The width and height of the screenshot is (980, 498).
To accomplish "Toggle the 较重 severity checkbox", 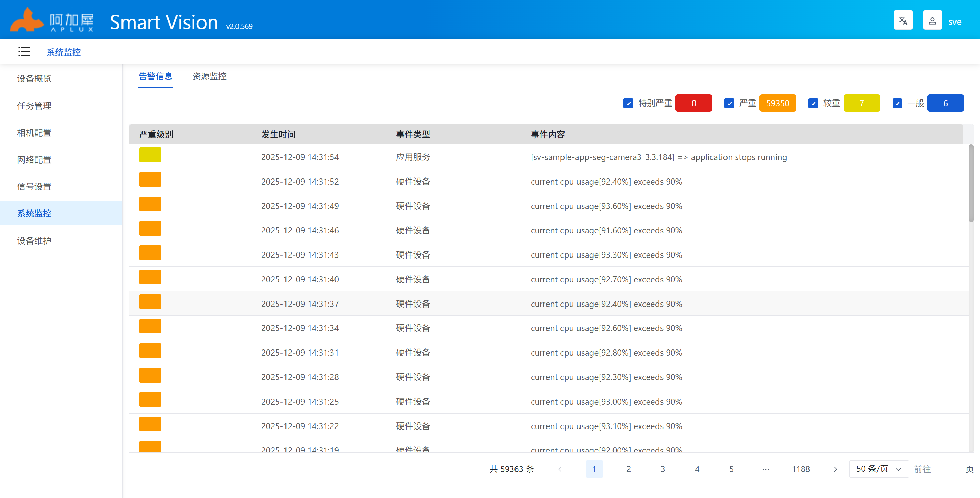I will tap(813, 103).
